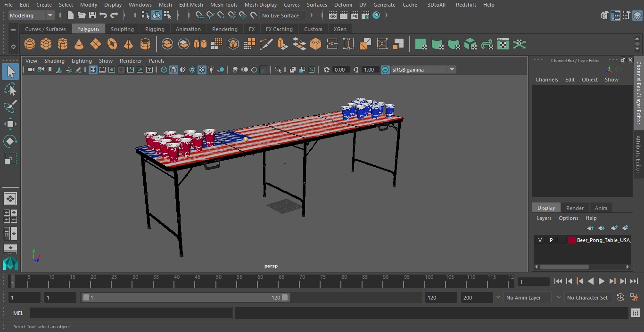Select the Move tool in the toolbox

click(10, 124)
